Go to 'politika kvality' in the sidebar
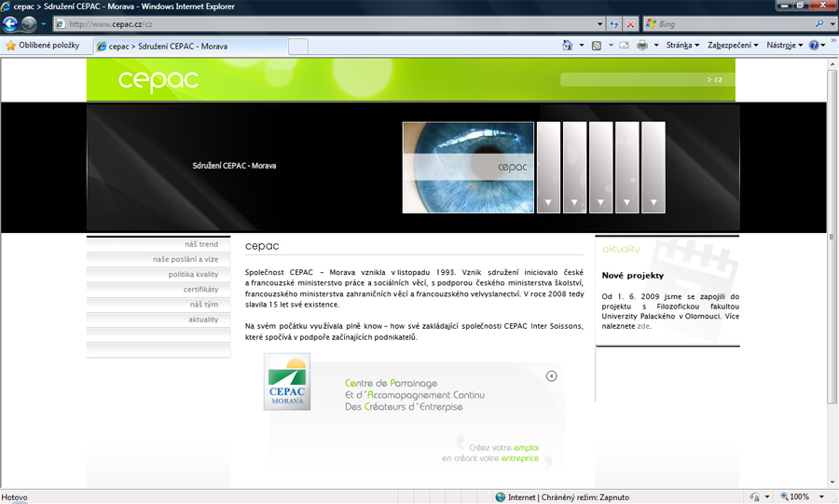 coord(193,275)
